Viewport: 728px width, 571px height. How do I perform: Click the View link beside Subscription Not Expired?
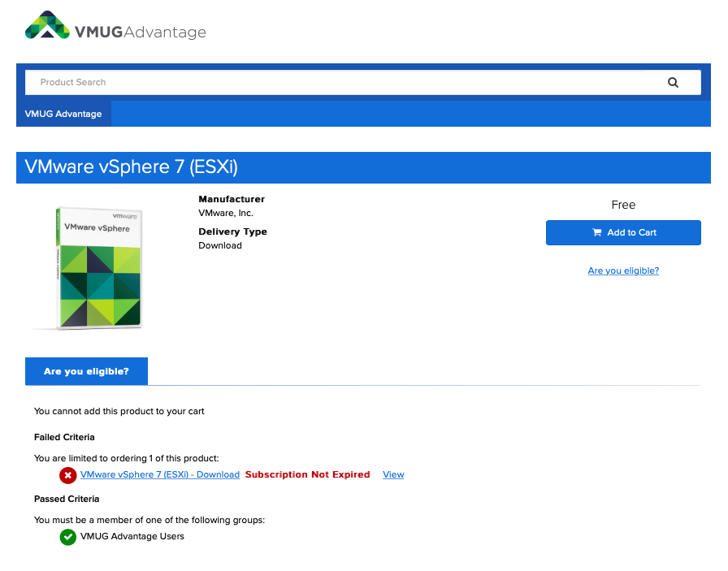[393, 474]
